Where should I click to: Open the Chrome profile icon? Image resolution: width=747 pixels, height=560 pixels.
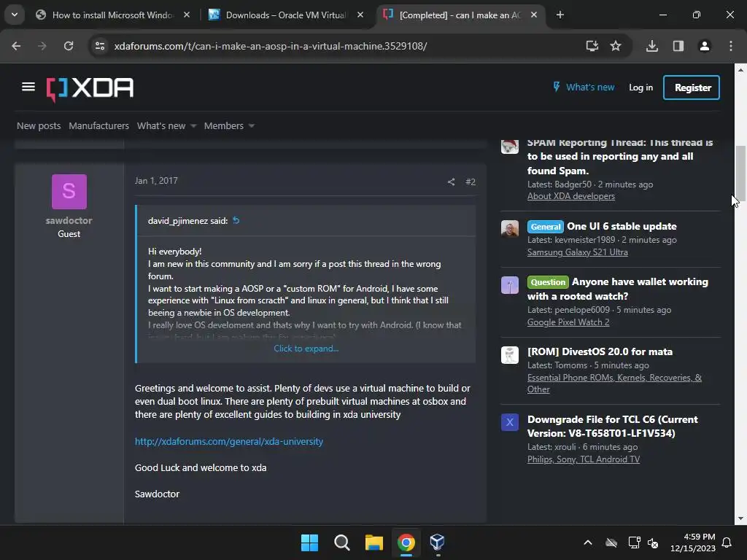(705, 46)
